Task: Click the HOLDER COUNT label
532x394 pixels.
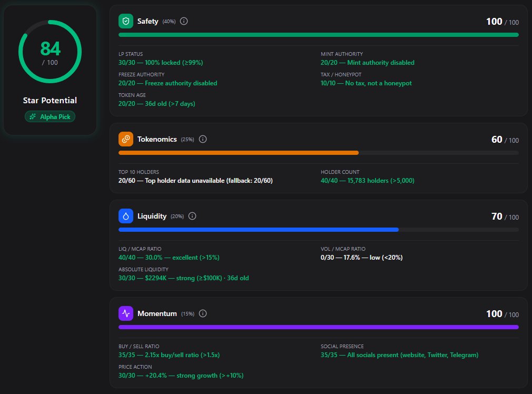Action: coord(340,172)
